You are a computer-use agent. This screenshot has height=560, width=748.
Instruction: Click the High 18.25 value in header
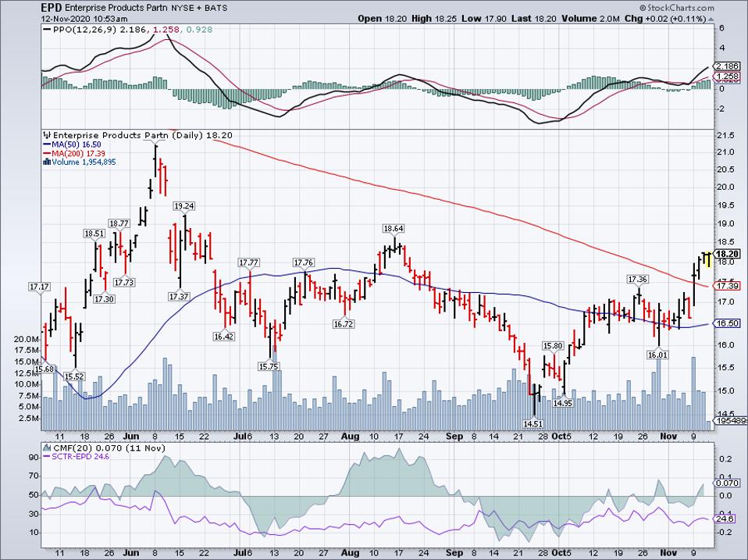pyautogui.click(x=435, y=19)
